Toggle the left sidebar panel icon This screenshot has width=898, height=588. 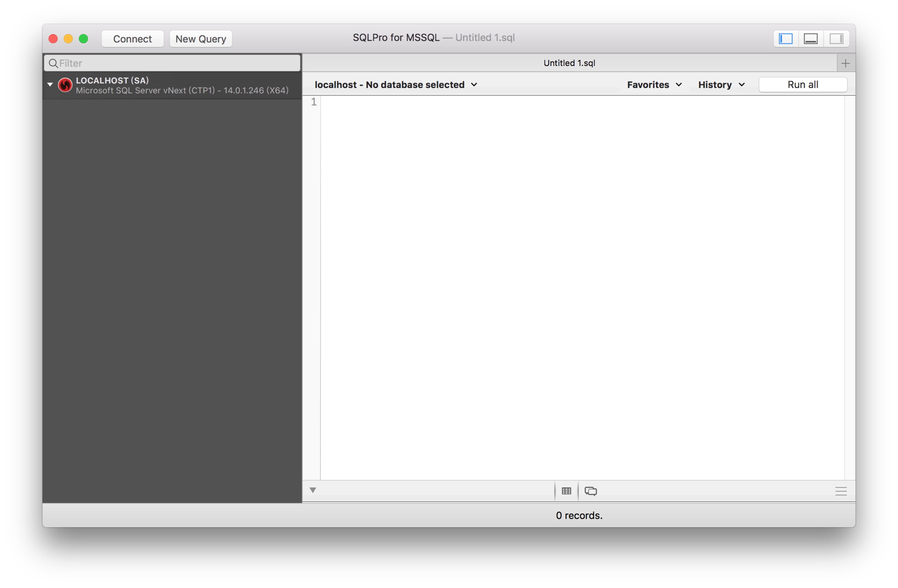coord(786,39)
